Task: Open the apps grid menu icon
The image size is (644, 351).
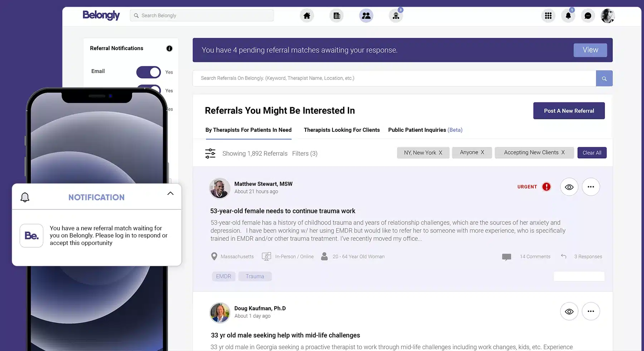Action: (548, 16)
